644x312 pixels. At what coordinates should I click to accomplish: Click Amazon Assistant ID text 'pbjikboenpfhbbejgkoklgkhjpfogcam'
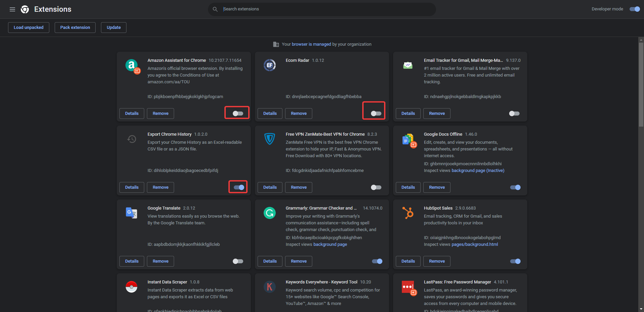tap(188, 97)
